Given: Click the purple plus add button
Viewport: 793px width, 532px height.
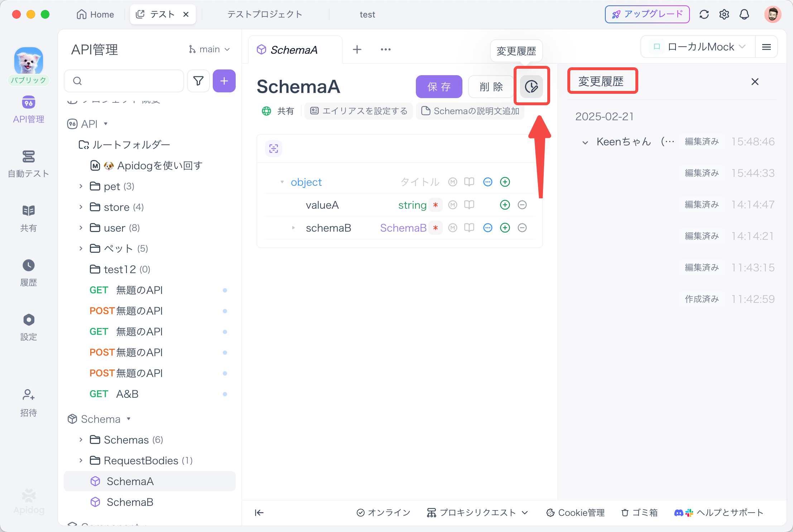Looking at the screenshot, I should click(224, 81).
